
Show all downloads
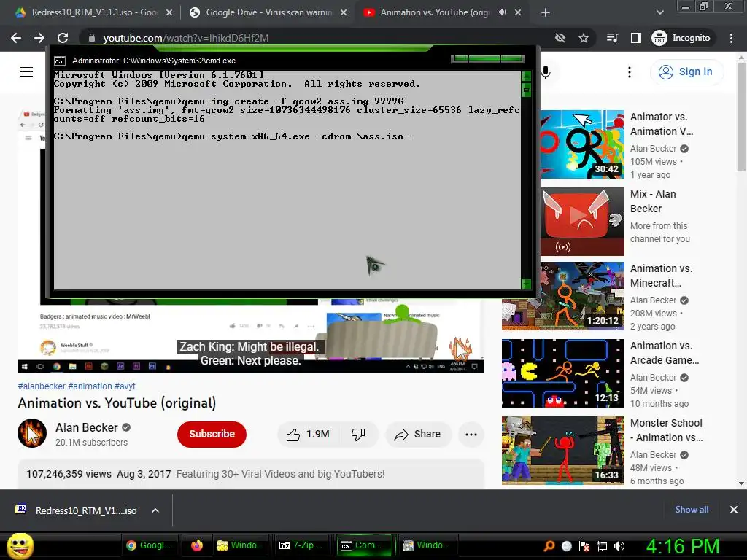[692, 510]
